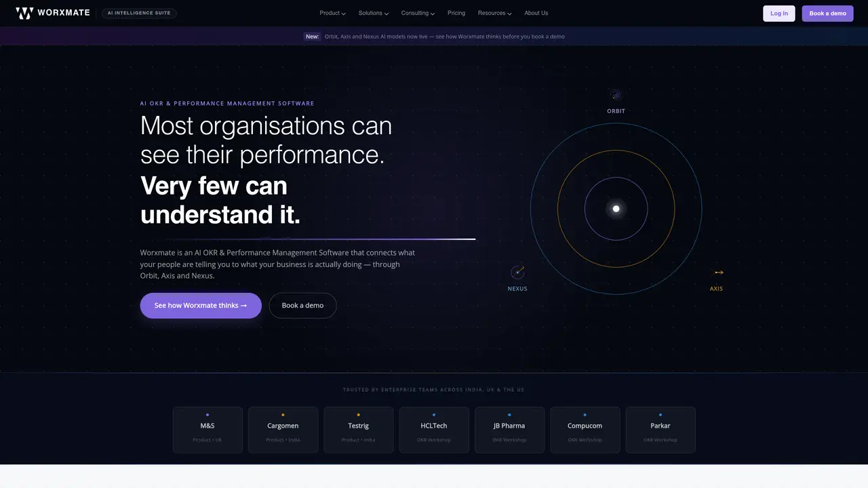
Task: Click See how Worxmate thinks button
Action: (x=201, y=306)
